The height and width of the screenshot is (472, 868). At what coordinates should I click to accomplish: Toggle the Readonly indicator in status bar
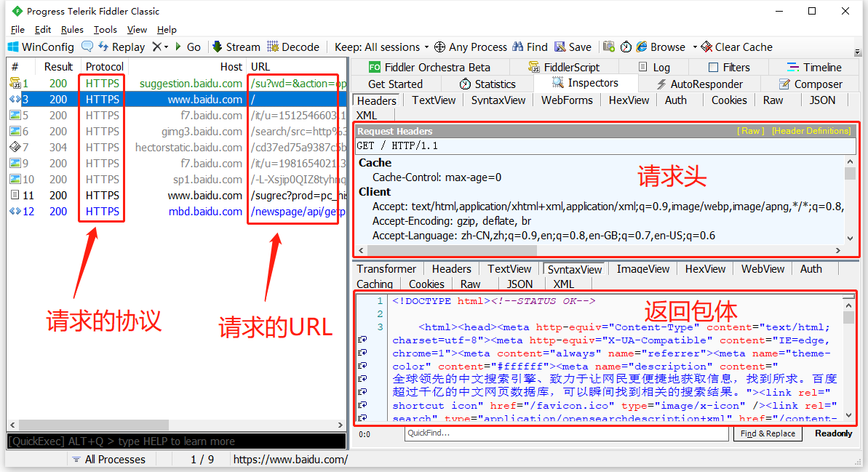(x=832, y=433)
